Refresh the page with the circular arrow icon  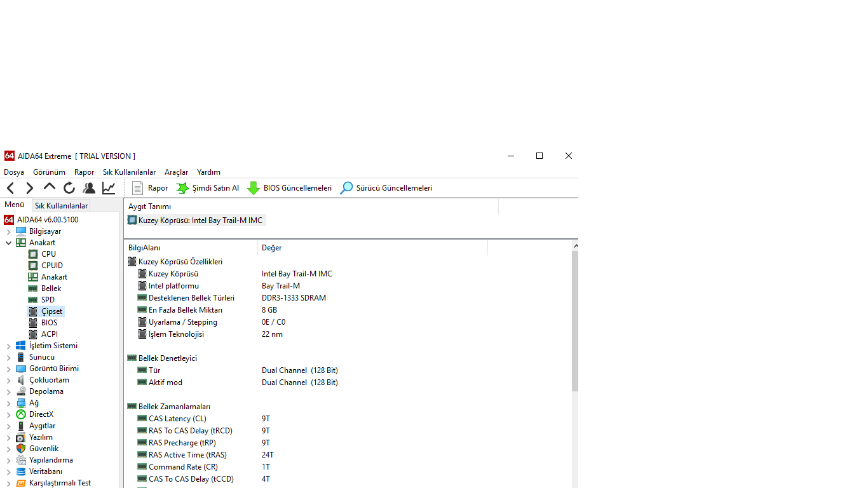pyautogui.click(x=69, y=188)
